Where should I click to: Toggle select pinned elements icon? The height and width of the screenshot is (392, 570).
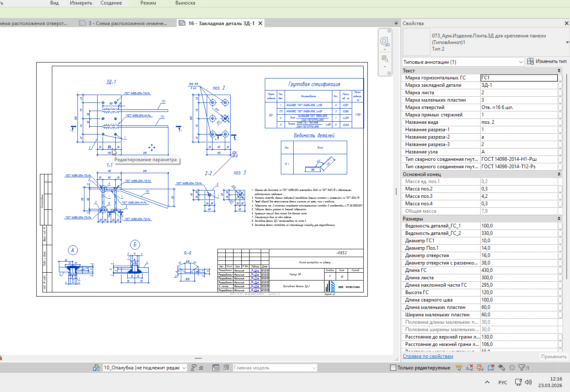[x=480, y=368]
